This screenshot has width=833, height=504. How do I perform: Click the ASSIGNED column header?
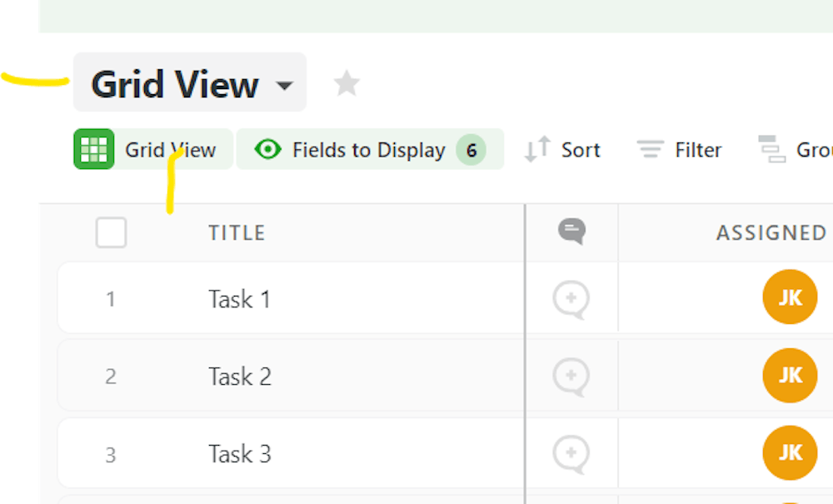pyautogui.click(x=771, y=232)
